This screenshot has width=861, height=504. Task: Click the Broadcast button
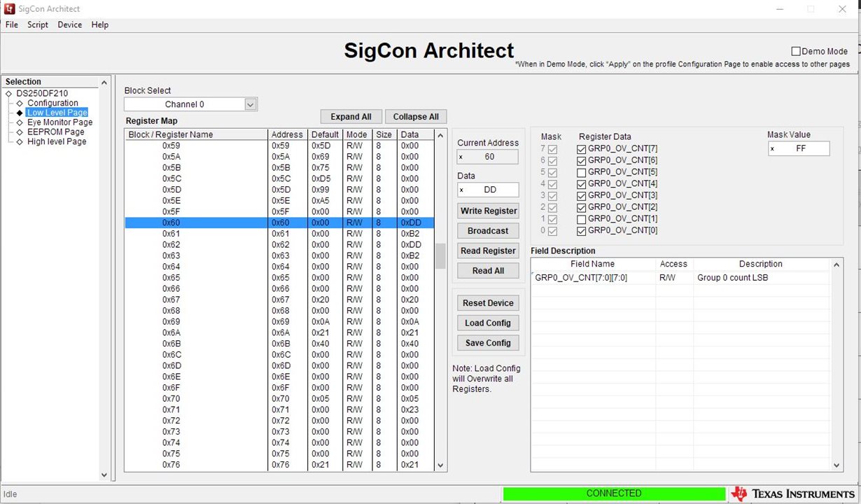(x=489, y=231)
